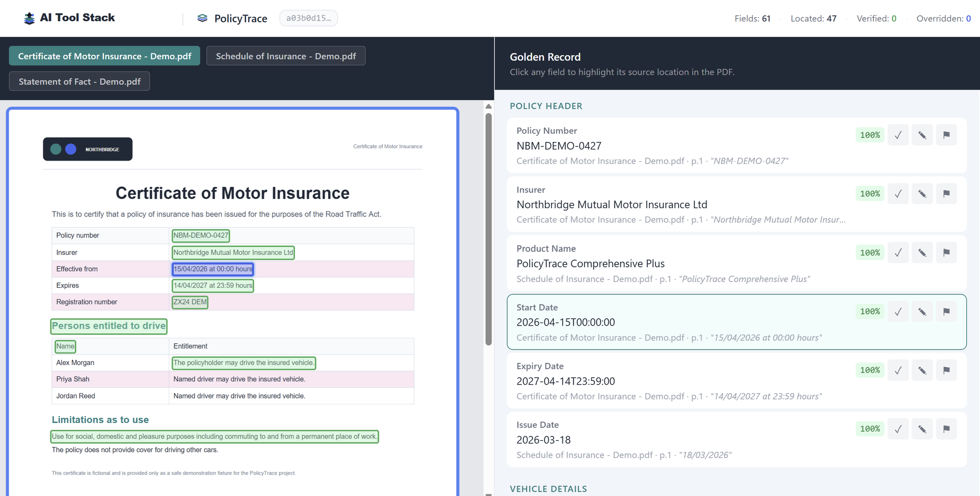The height and width of the screenshot is (496, 980).
Task: Click highlighted NBM-DEMO-0427 in the PDF
Action: (201, 236)
